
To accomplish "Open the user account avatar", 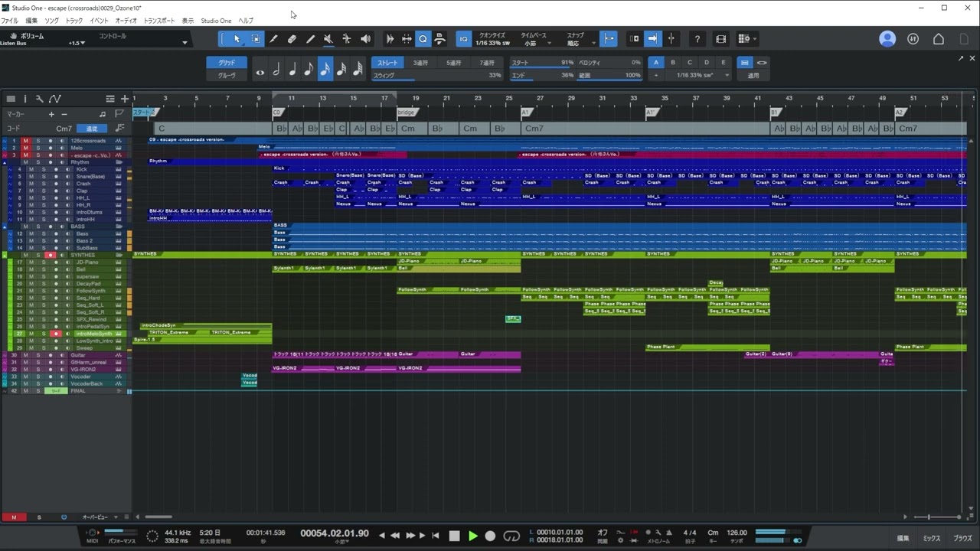I will [x=887, y=39].
